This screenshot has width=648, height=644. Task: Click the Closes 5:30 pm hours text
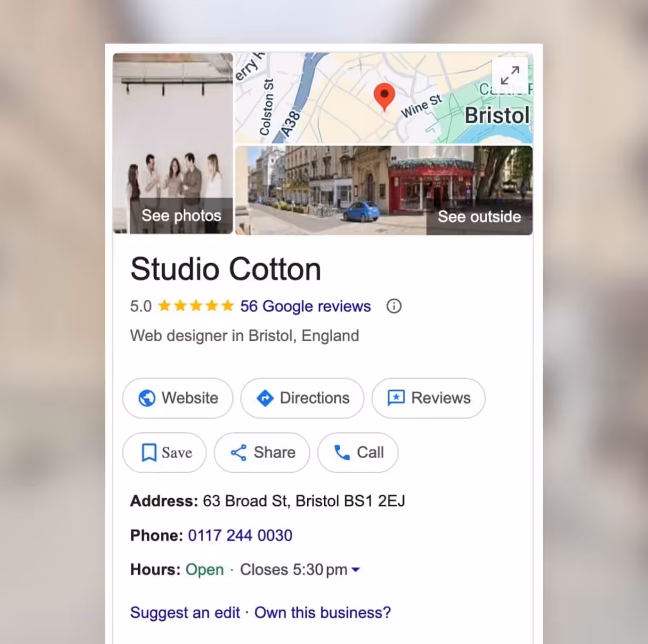tap(294, 570)
